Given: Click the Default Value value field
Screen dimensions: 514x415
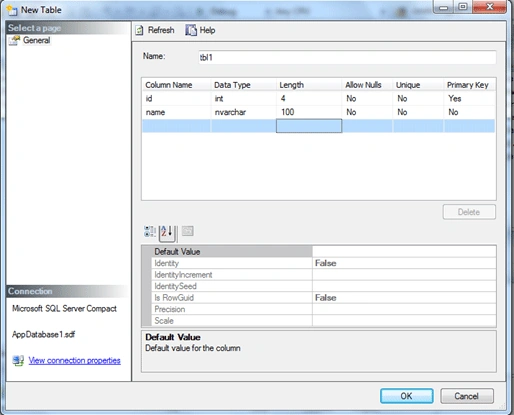Looking at the screenshot, I should [404, 252].
